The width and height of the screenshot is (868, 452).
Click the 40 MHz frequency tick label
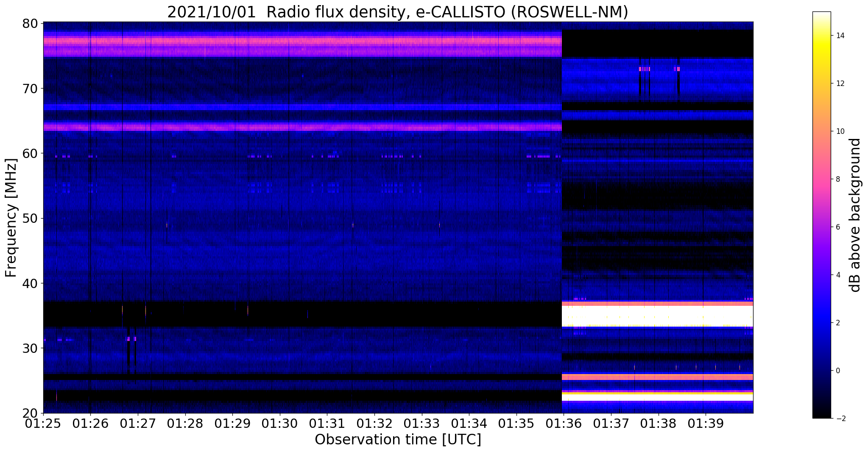click(x=30, y=283)
